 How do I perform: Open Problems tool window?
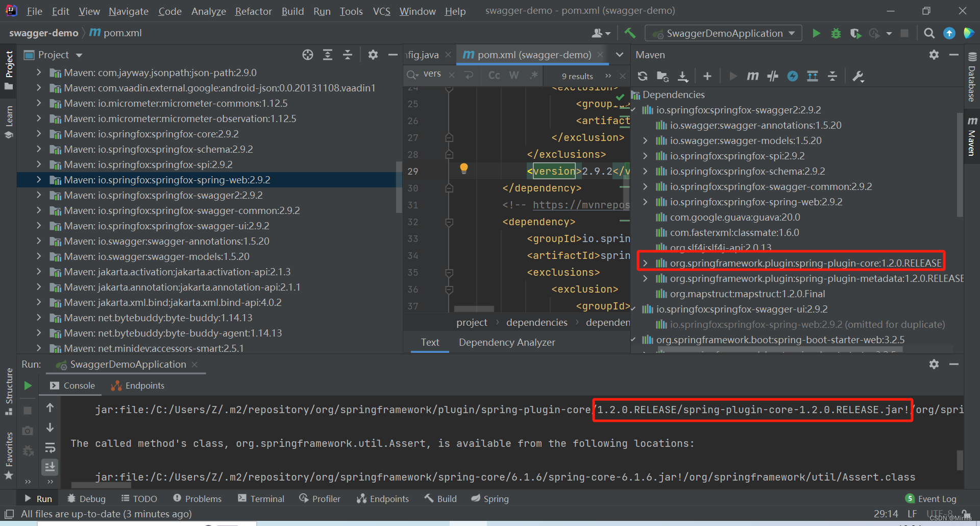197,498
